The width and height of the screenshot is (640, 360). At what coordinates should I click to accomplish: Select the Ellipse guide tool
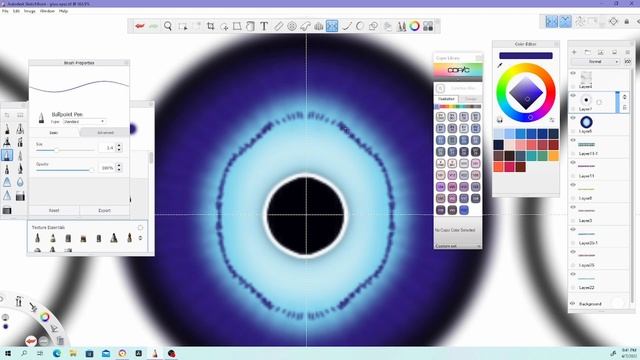tap(292, 26)
